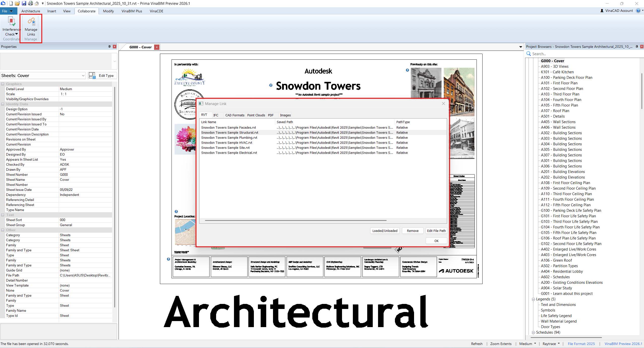
Task: Click the Open folder icon in quick access toolbar
Action: tap(17, 3)
